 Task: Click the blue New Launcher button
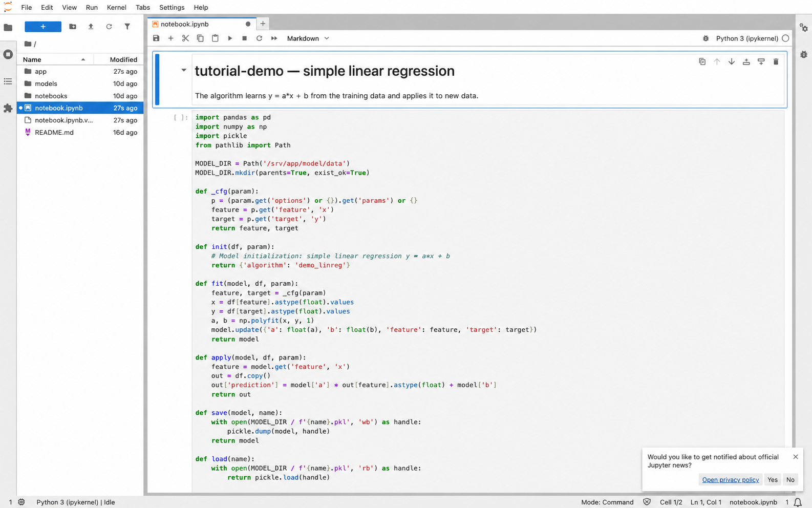click(x=43, y=27)
